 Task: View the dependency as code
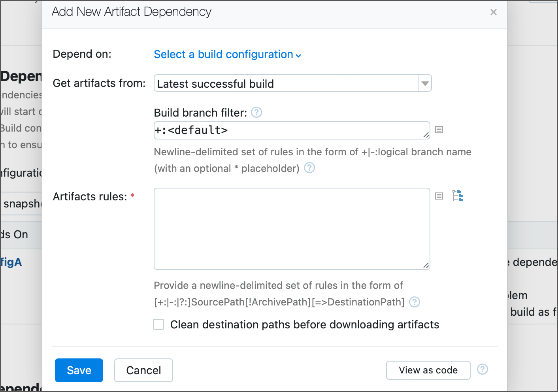(428, 370)
